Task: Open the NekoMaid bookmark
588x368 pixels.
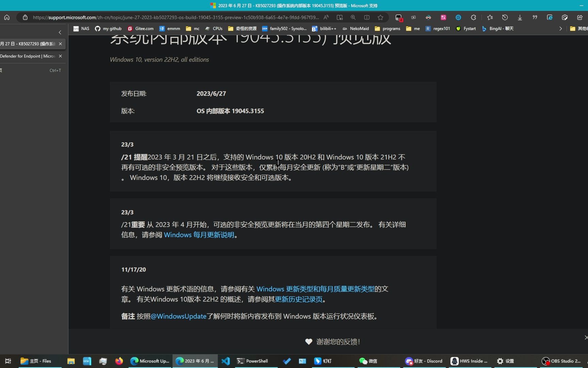Action: tap(355, 29)
